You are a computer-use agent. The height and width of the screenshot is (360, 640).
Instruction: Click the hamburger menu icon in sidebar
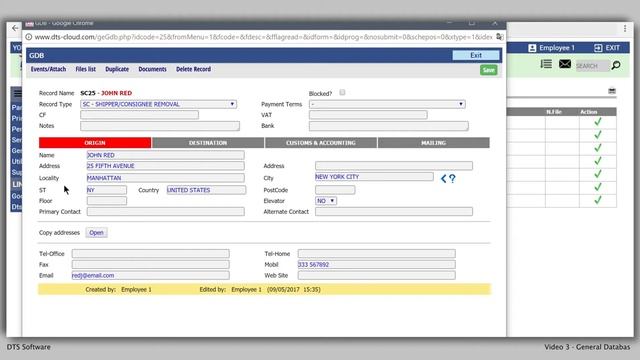tap(17, 93)
